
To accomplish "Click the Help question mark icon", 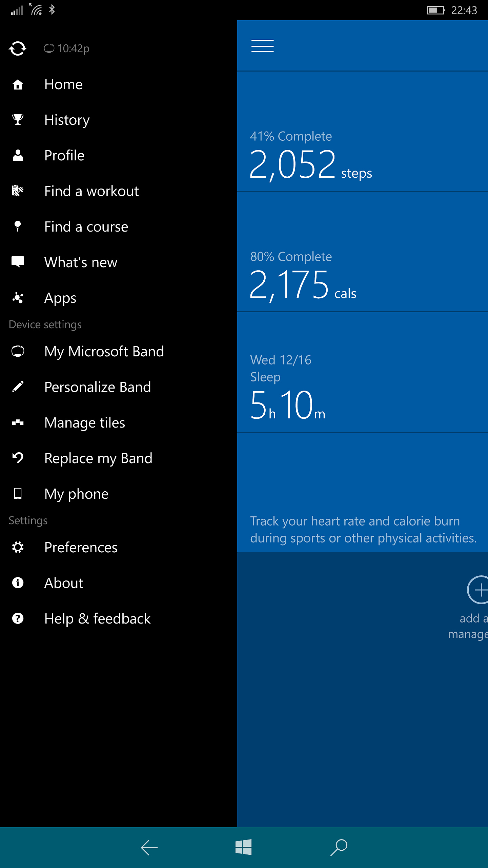I will (x=18, y=618).
